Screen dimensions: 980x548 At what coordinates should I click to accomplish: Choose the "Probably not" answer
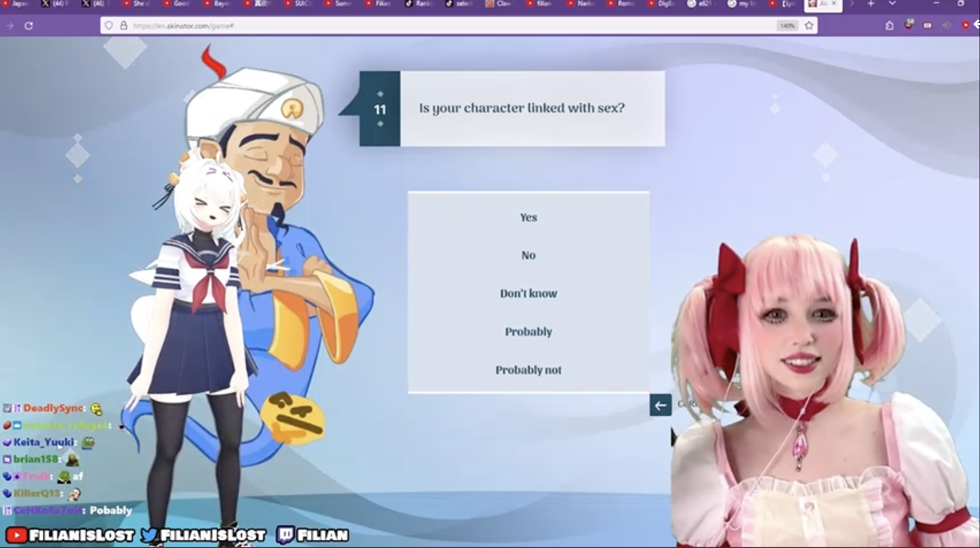(x=528, y=370)
